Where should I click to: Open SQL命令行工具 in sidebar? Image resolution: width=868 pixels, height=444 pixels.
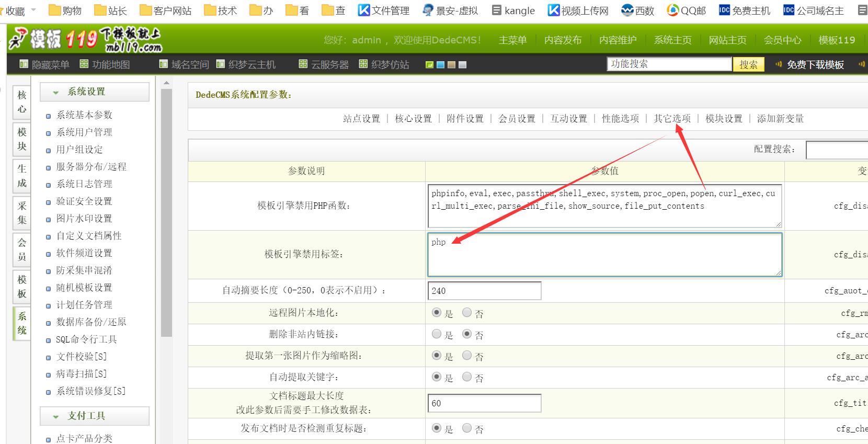86,339
